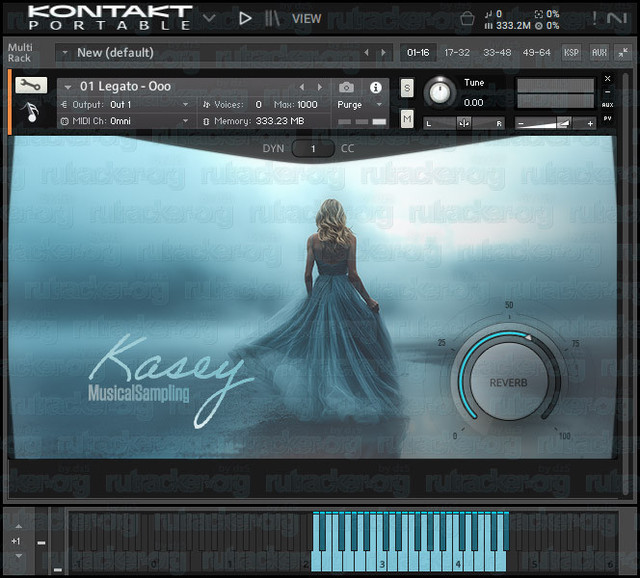Click the volume minus button
The height and width of the screenshot is (578, 640).
click(x=521, y=123)
